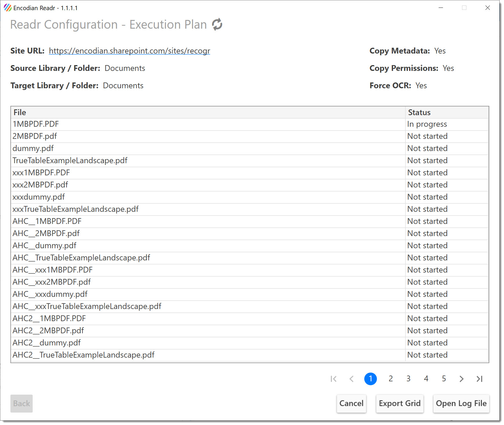Screen dimensions: 504x425
Task: Select the AHC2__TrueTableExampleLandscape.pdf row
Action: click(250, 355)
